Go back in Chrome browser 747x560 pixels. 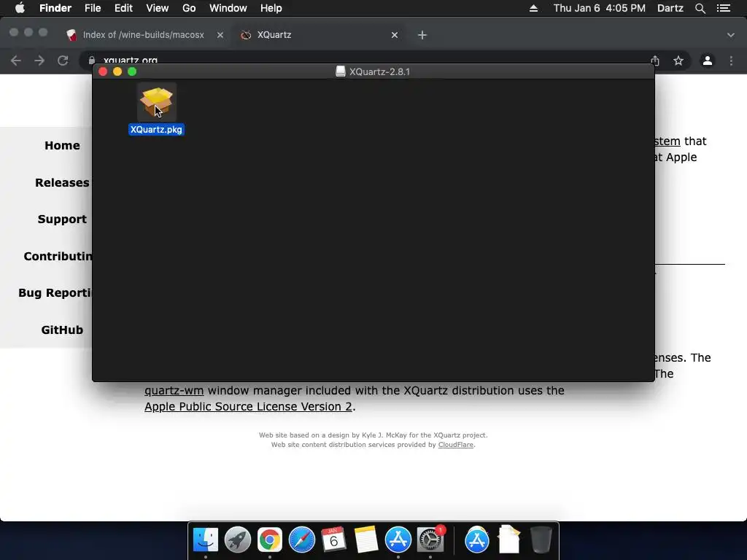16,61
